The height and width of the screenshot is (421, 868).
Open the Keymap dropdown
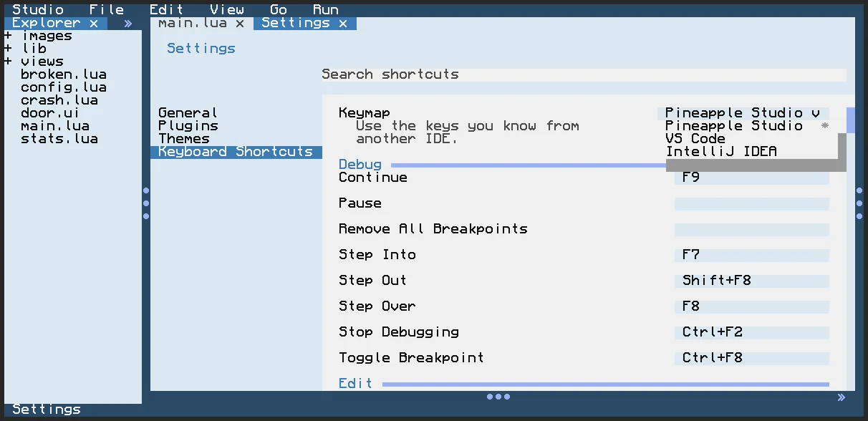pyautogui.click(x=743, y=113)
